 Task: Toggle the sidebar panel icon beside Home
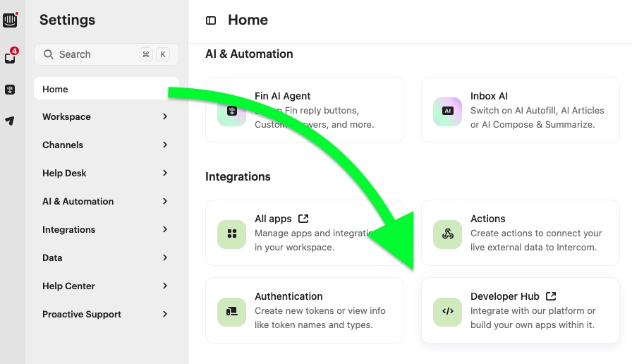pyautogui.click(x=211, y=20)
